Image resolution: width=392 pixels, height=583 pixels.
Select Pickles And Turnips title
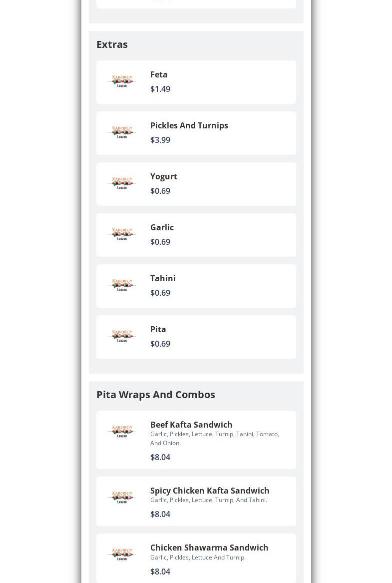(189, 125)
